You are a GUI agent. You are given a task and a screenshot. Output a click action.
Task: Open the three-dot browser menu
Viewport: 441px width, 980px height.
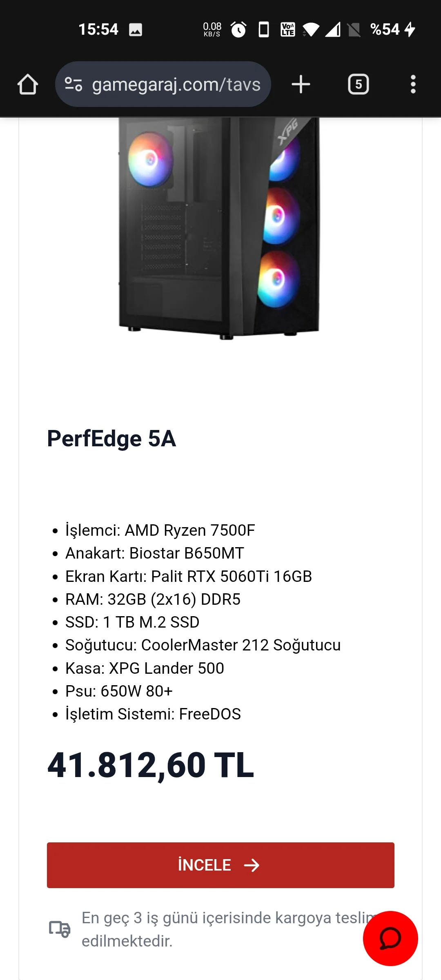(413, 85)
